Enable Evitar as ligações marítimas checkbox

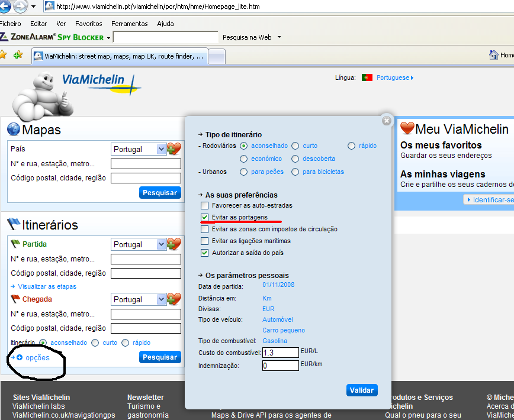204,241
